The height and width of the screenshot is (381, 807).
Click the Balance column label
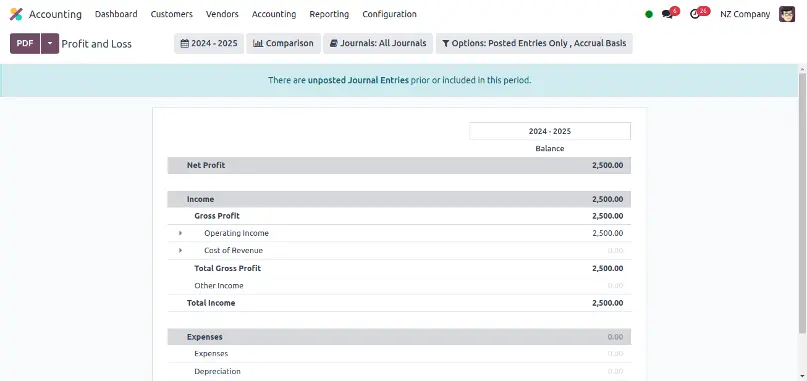(550, 148)
